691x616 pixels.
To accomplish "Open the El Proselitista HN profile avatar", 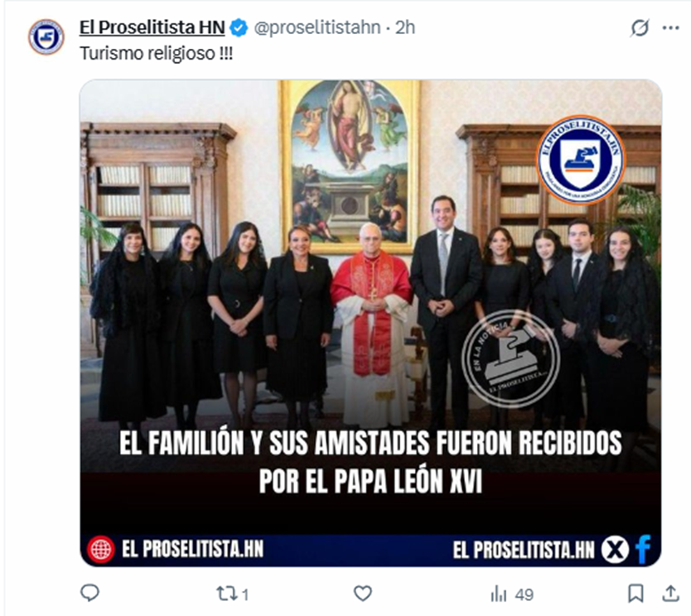I will (x=46, y=37).
